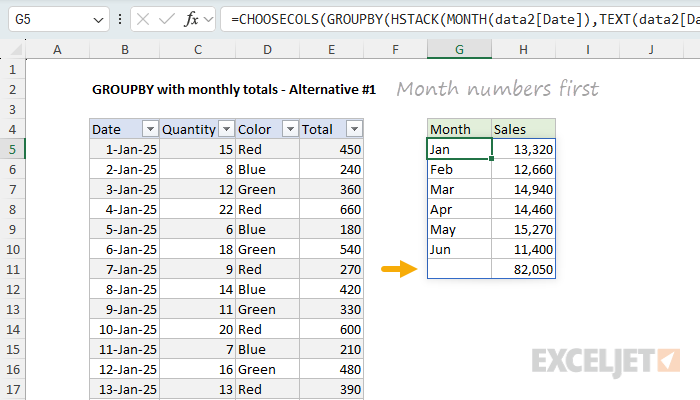Open the Date column filter dropdown
Screen dimensions: 700x400
tap(150, 129)
